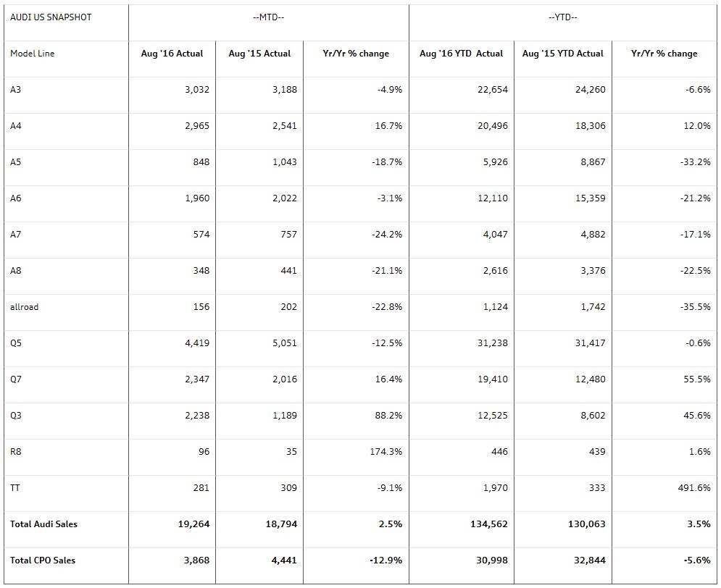The height and width of the screenshot is (588, 721).
Task: Click the Total Audi Sales row label
Action: [x=44, y=524]
